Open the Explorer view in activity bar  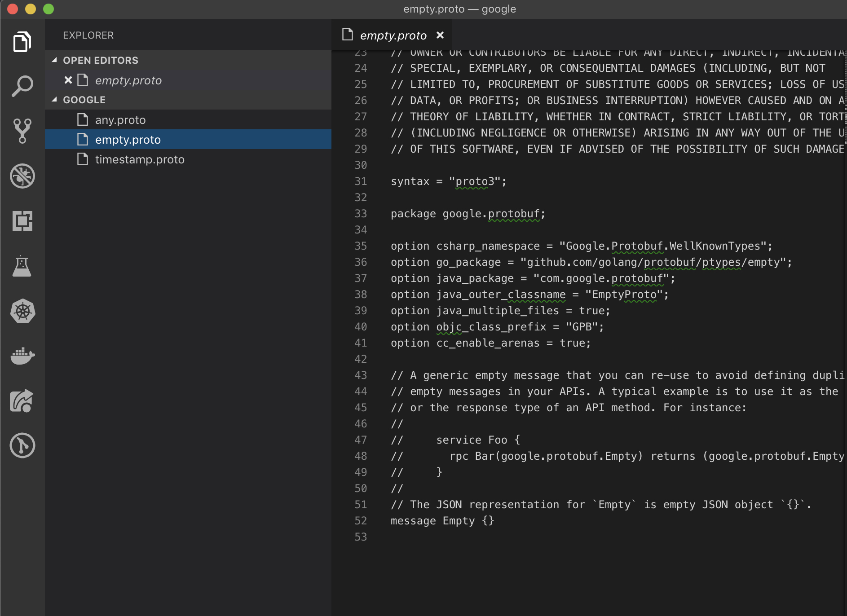pos(22,42)
